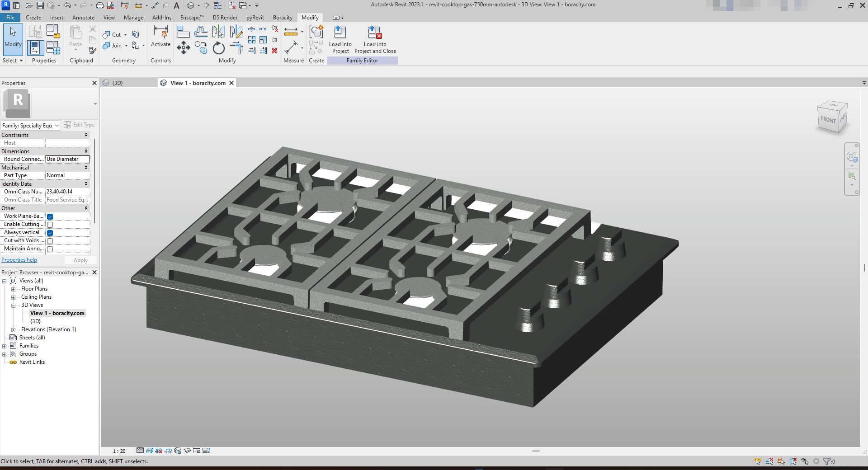Enable Cut with Voids checkbox
Screen dimensions: 868x470
(x=50, y=241)
